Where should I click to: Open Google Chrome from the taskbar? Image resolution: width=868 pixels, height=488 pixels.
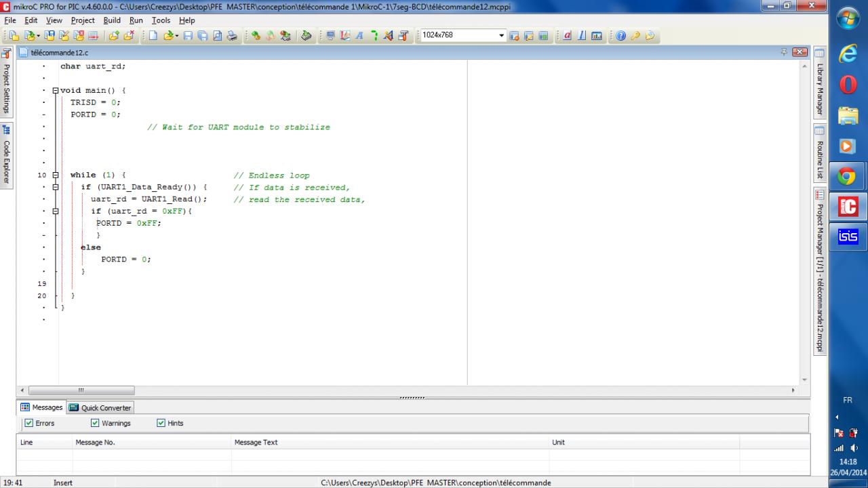pyautogui.click(x=846, y=177)
